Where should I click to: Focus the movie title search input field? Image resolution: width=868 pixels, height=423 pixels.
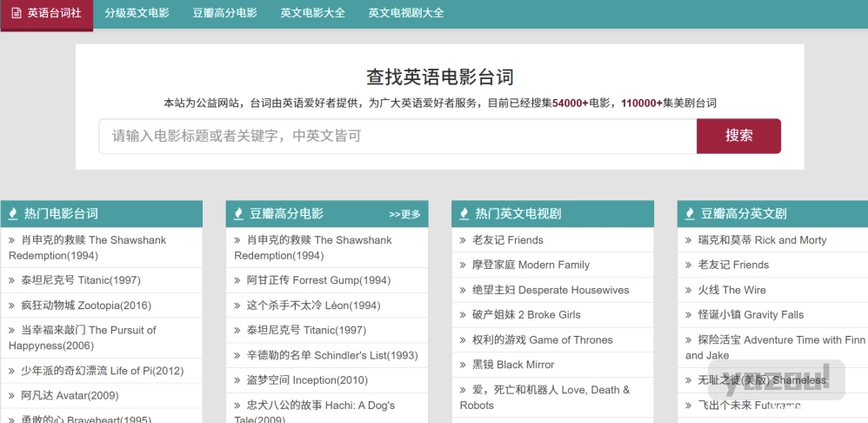(397, 136)
